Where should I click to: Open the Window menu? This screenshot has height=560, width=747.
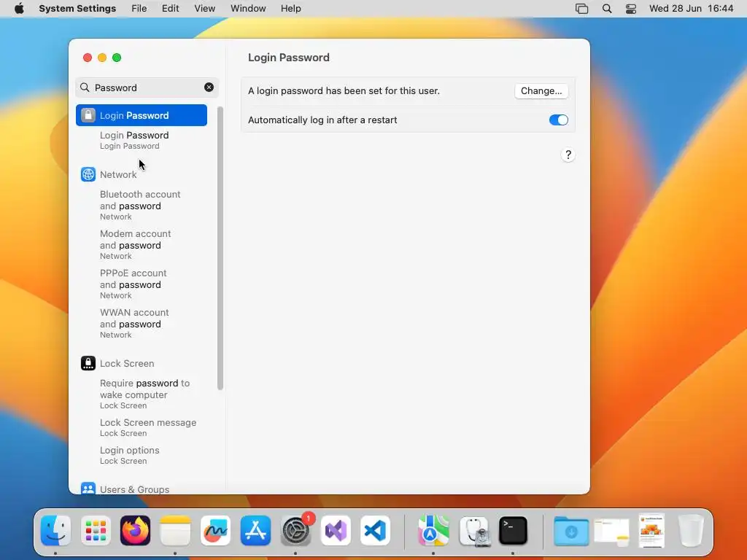click(248, 8)
